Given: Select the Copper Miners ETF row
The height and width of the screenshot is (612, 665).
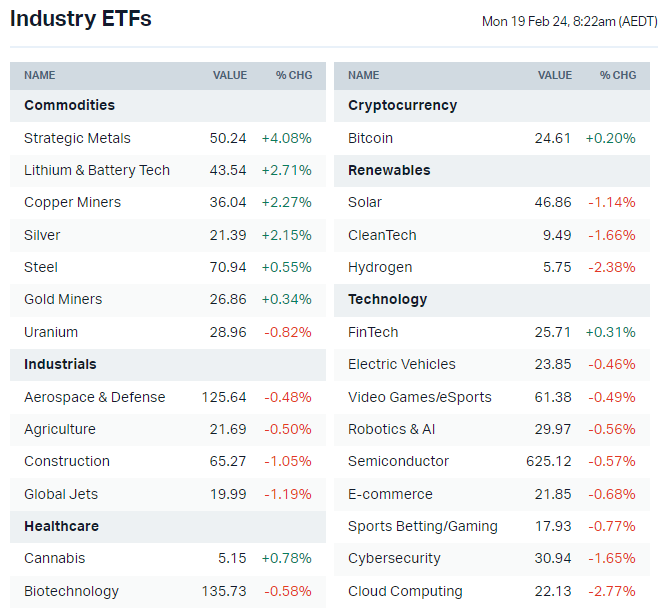Looking at the screenshot, I should 72,202.
